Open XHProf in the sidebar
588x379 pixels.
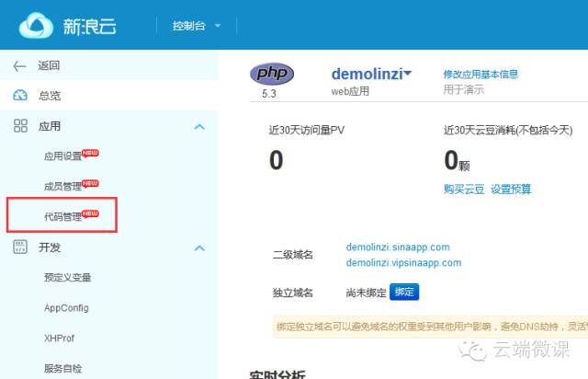point(59,339)
